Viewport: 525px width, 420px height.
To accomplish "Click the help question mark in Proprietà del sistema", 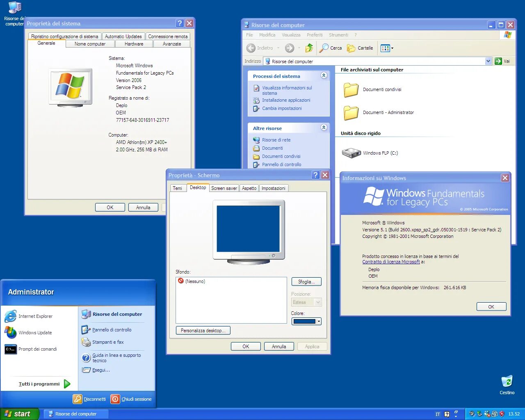I will click(x=180, y=23).
